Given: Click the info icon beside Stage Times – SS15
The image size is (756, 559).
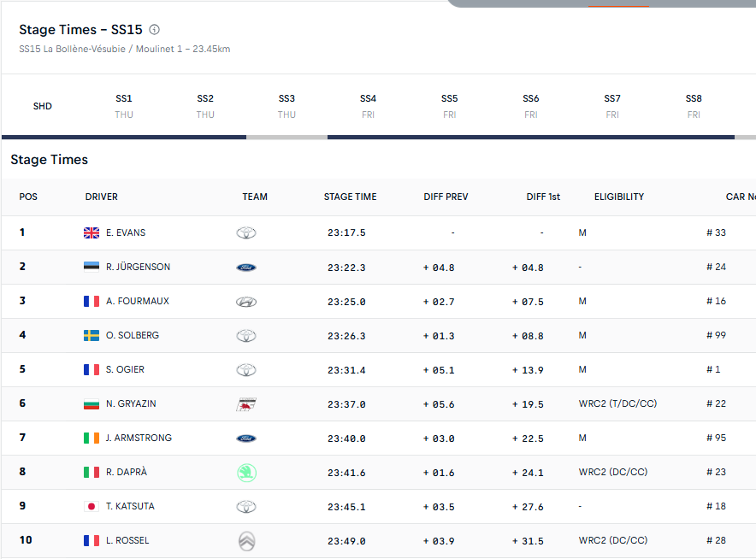Looking at the screenshot, I should click(x=155, y=30).
